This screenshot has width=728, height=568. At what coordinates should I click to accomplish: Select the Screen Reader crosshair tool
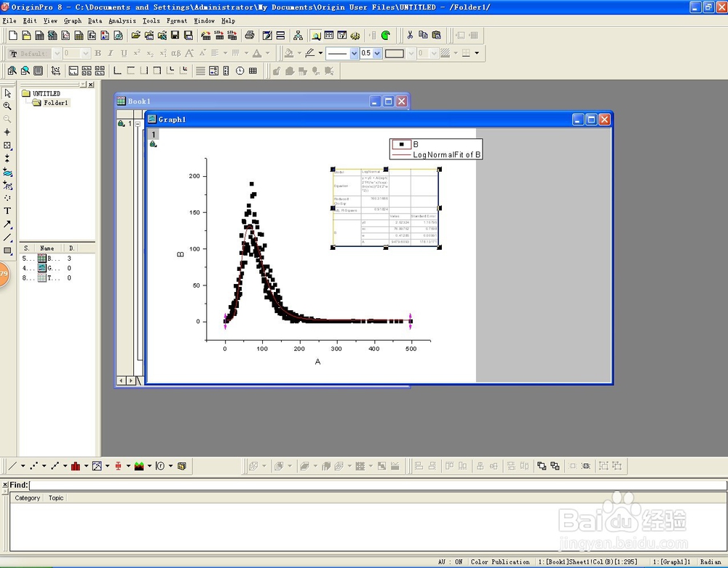tap(7, 133)
